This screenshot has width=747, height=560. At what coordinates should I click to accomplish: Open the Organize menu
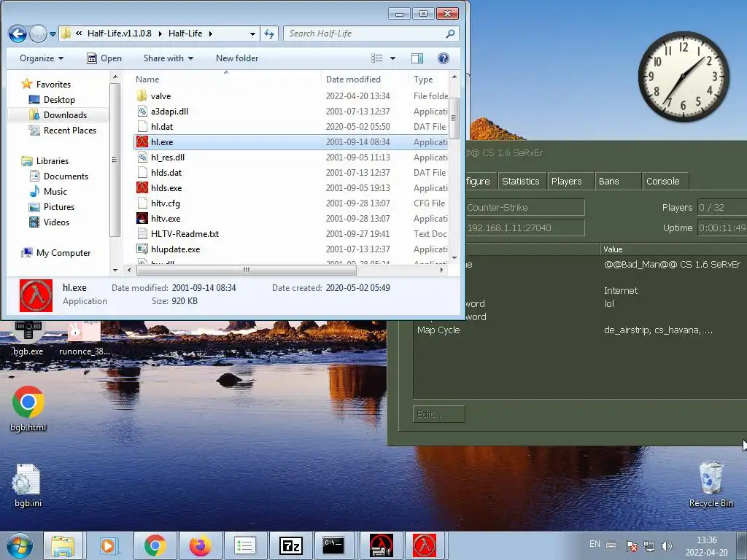[x=42, y=58]
